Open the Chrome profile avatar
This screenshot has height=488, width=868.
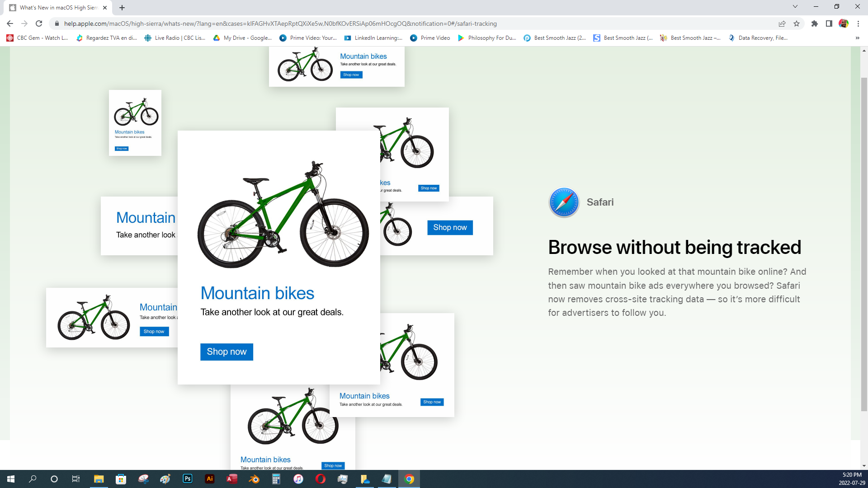point(844,23)
